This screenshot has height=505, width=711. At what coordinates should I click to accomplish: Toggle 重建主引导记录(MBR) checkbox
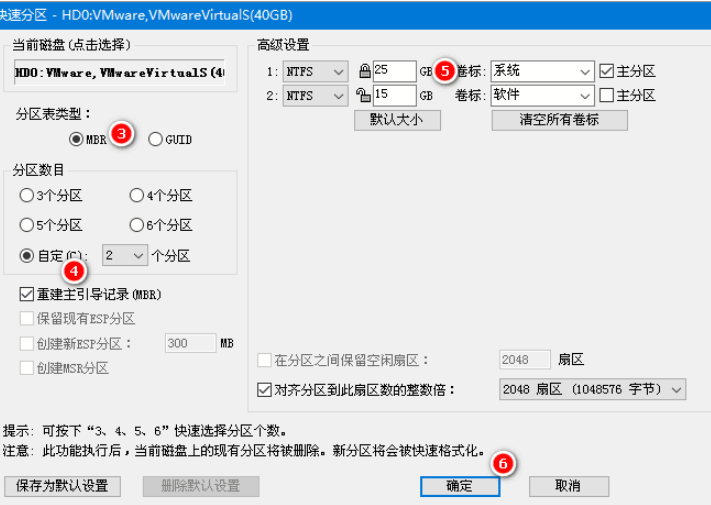click(27, 295)
